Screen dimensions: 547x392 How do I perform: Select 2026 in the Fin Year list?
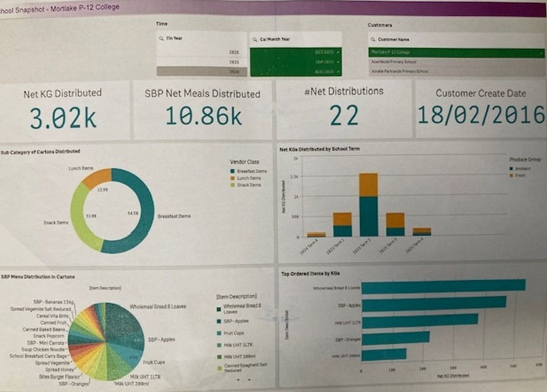202,52
